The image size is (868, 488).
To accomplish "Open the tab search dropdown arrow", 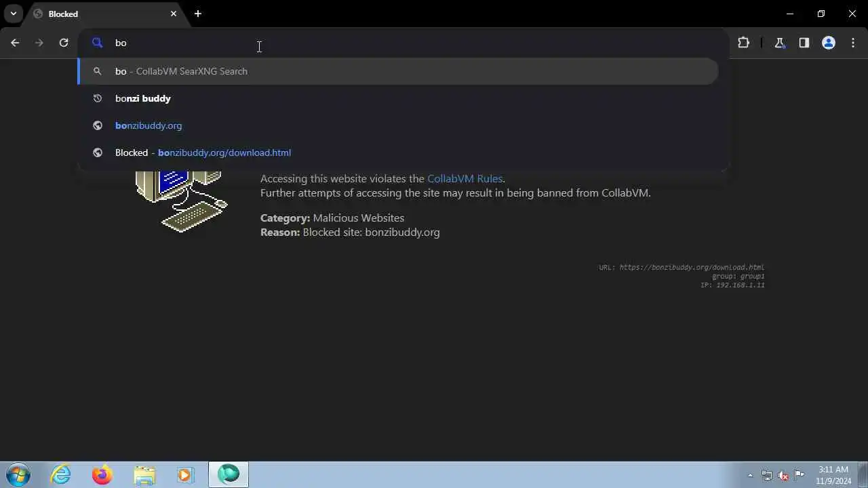I will pos(13,14).
